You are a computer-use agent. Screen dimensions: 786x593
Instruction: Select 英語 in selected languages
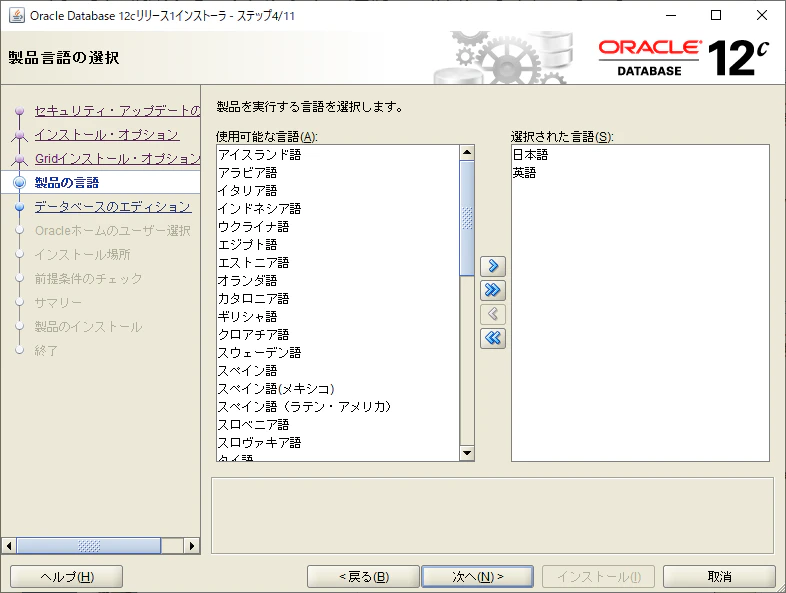coord(640,173)
